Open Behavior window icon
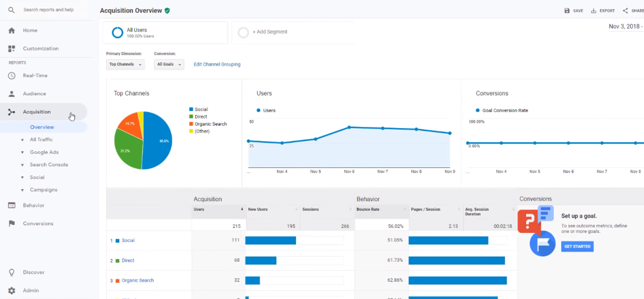Screen dimensions: 644x299 point(12,206)
